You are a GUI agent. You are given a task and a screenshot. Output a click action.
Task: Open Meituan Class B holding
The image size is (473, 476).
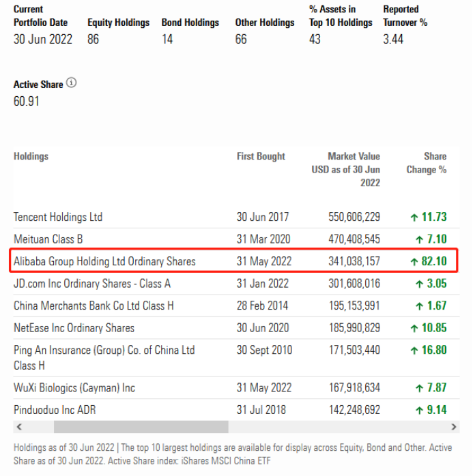(x=48, y=239)
